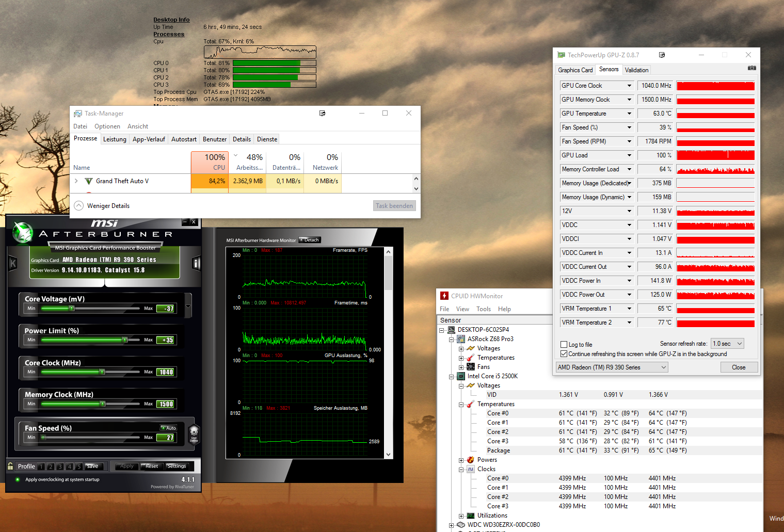Screen dimensions: 784x532
Task: Open the HWMonitor Tools menu
Action: [x=484, y=309]
